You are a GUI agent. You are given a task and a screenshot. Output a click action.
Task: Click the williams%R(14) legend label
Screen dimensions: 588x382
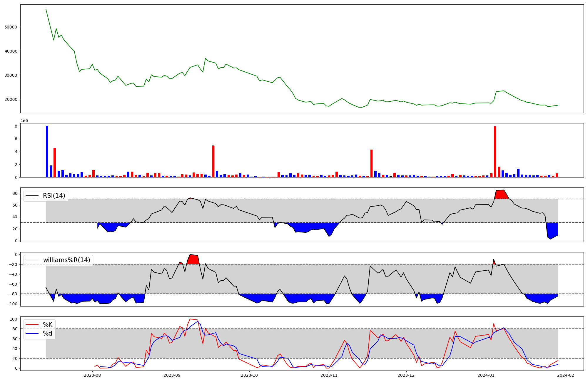pyautogui.click(x=66, y=260)
